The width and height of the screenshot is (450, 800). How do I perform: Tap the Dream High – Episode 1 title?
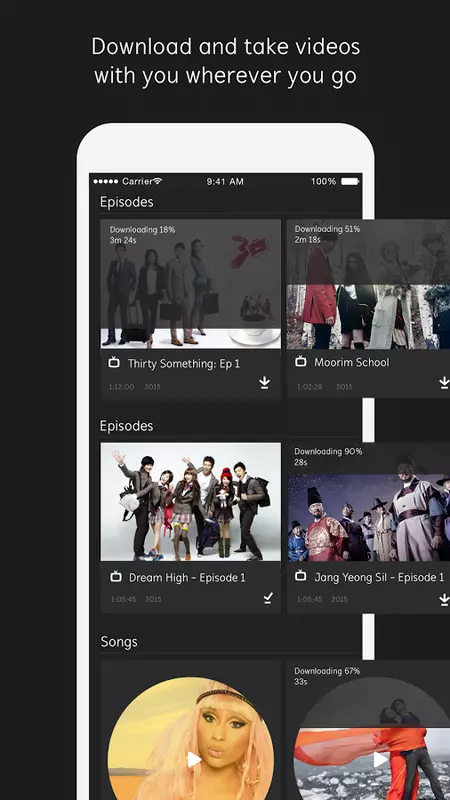point(187,578)
